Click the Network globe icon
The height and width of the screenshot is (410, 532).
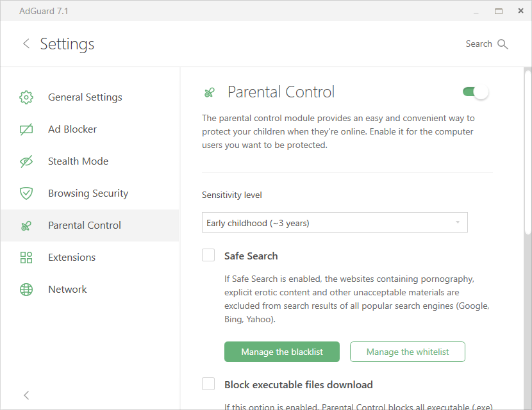pyautogui.click(x=26, y=290)
